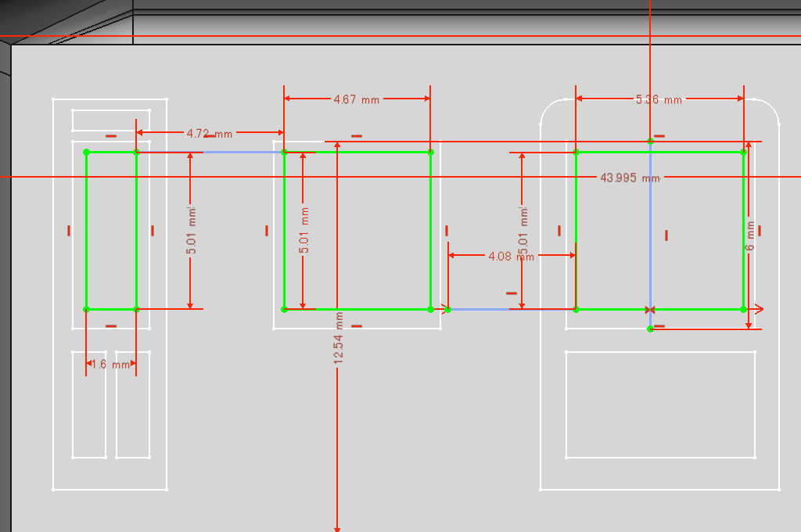Select the horizontal constraint glyph below 4.67 mm dimension

pyautogui.click(x=357, y=136)
